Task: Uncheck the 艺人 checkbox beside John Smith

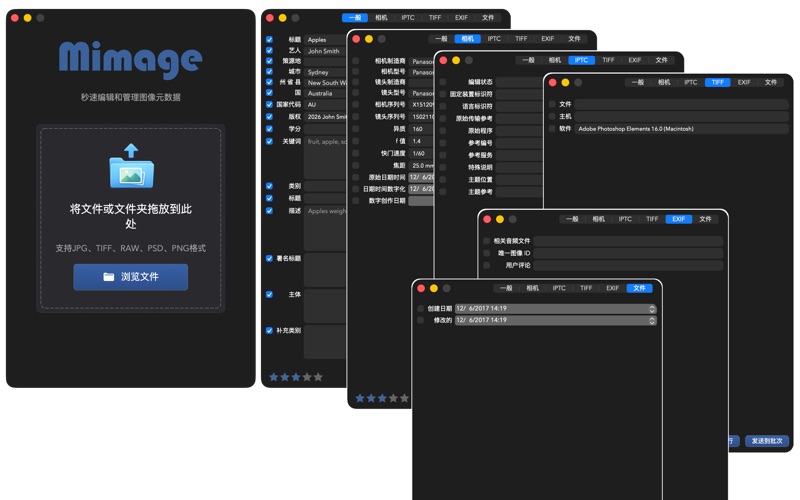Action: [x=269, y=51]
